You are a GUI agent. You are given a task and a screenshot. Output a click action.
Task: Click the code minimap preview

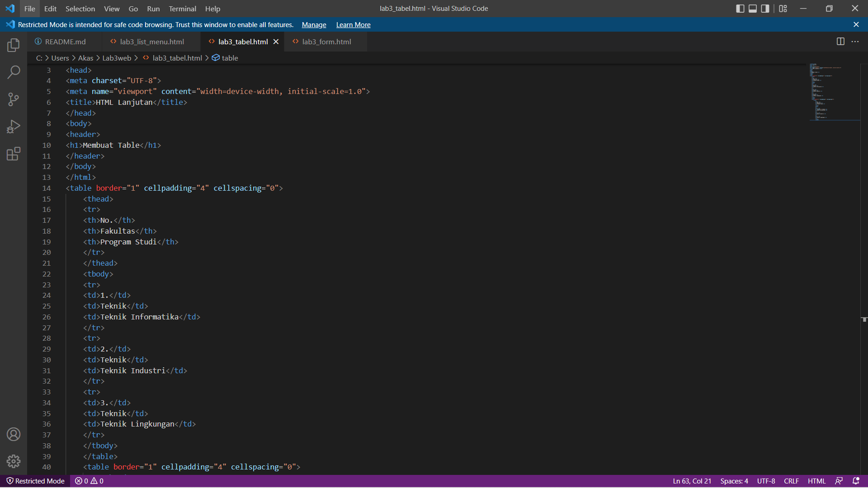834,92
